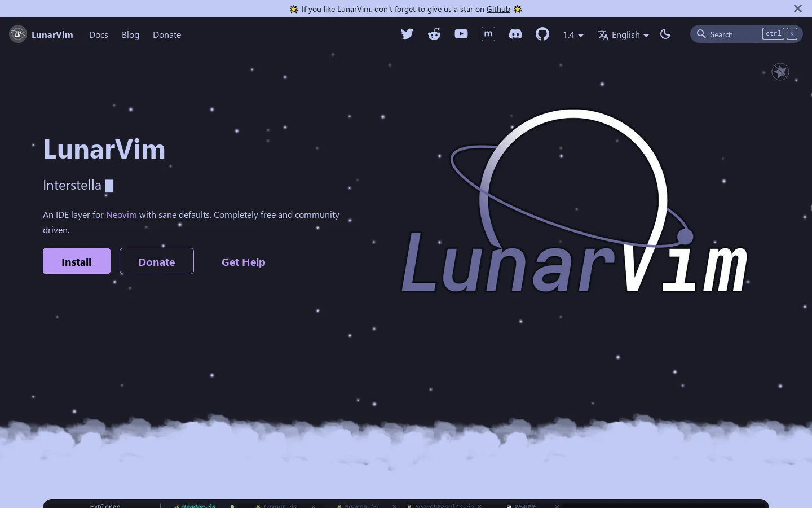Toggle dark/light mode moon icon
Screen dimensions: 812x508
click(665, 34)
